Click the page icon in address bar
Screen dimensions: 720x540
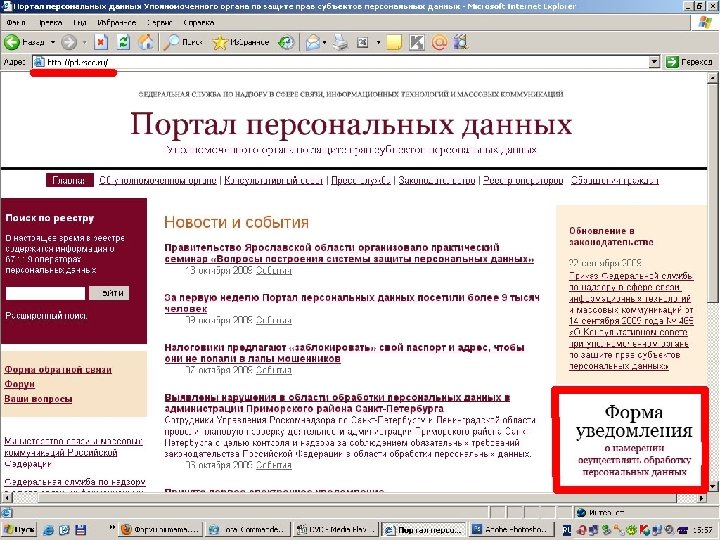pos(39,62)
